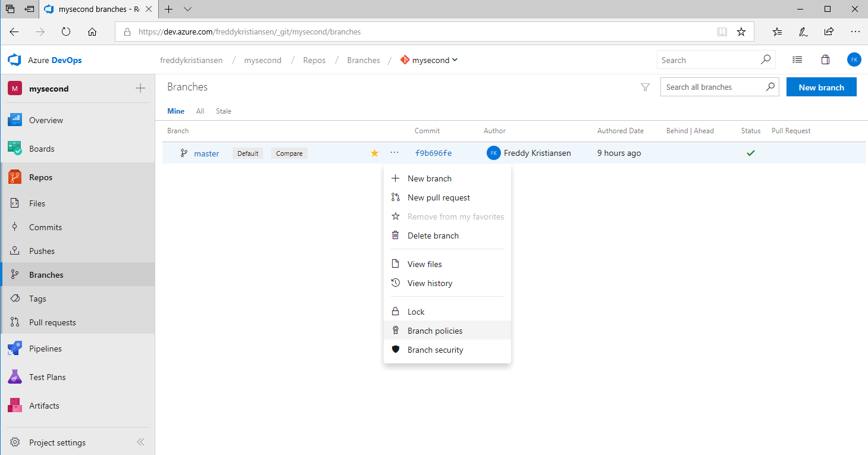Add browser page to favorites star
The image size is (868, 455).
coord(741,32)
